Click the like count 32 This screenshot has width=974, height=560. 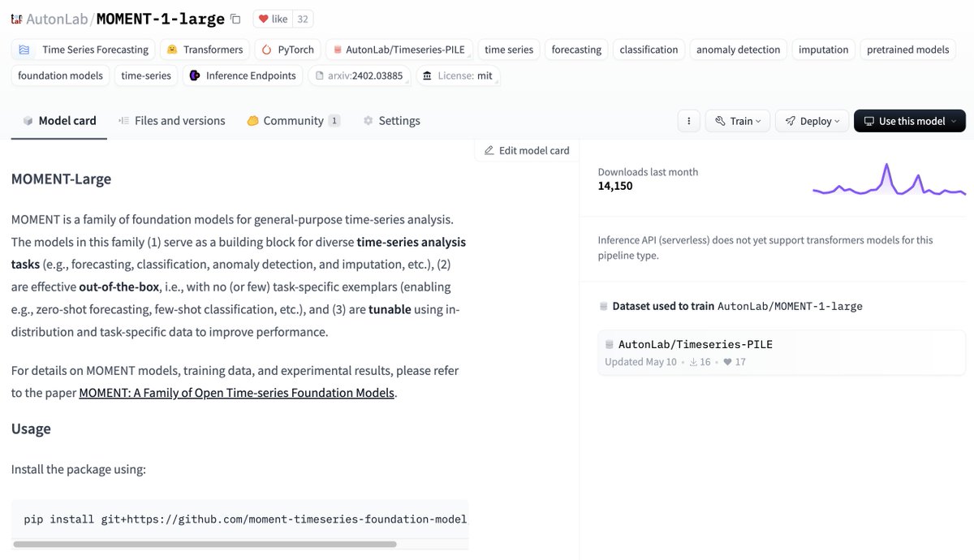(x=304, y=19)
